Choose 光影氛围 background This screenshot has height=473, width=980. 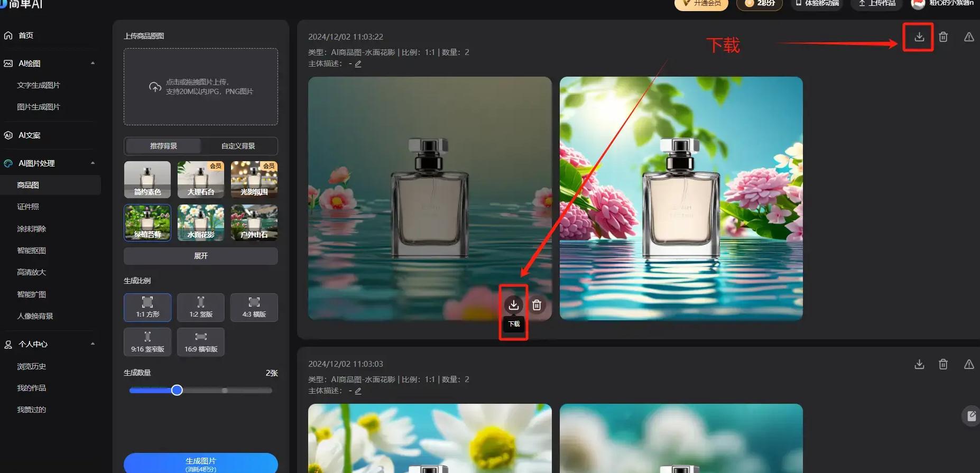click(254, 180)
